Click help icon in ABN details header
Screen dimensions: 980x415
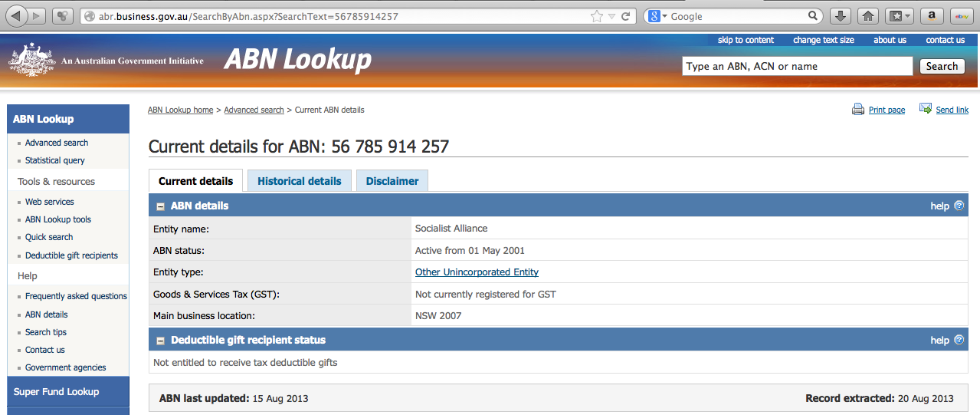[x=959, y=206]
